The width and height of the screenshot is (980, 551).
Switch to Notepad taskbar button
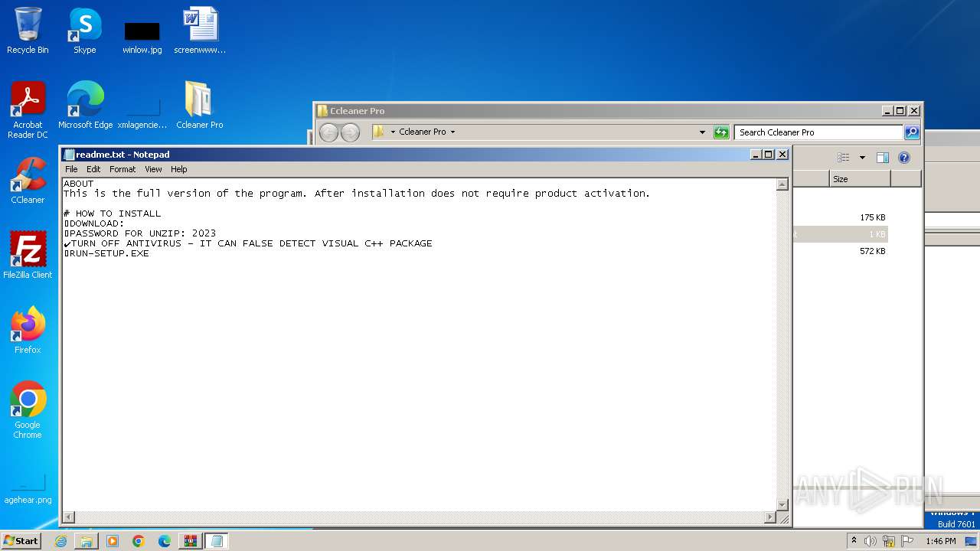(217, 541)
